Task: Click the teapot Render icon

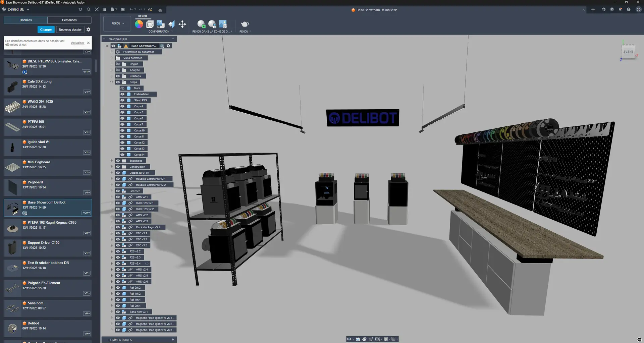Action: 245,24
